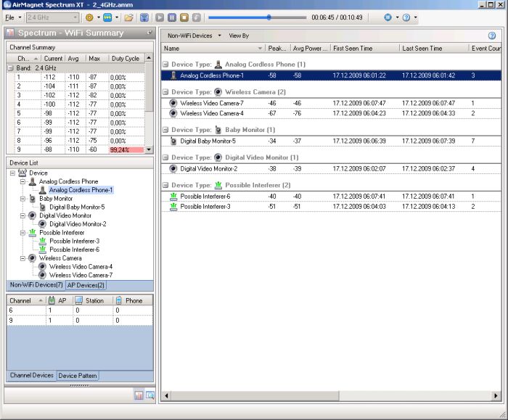Collapse the Possible Interferer tree node

(22, 233)
